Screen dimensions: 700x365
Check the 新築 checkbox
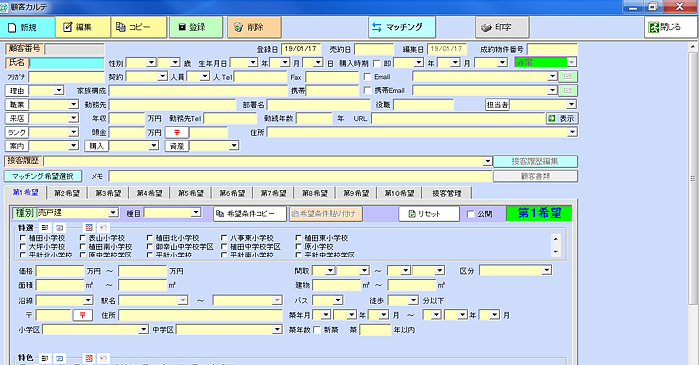point(317,330)
